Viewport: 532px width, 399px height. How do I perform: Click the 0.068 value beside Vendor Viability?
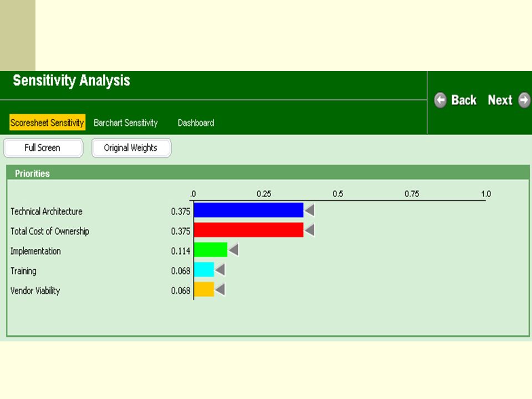click(x=181, y=290)
